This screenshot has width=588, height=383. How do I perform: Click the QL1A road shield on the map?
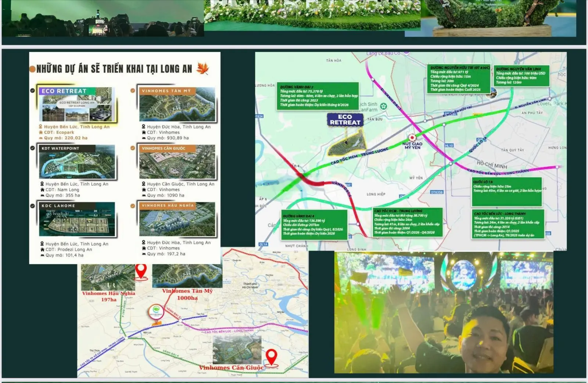tap(263, 244)
